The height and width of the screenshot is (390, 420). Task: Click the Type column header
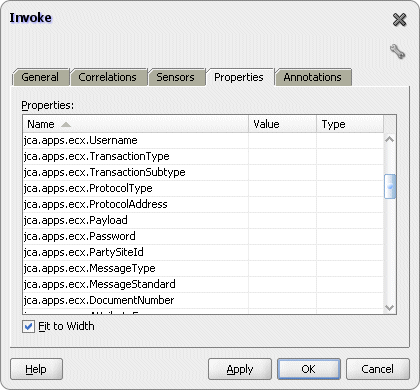pyautogui.click(x=350, y=124)
